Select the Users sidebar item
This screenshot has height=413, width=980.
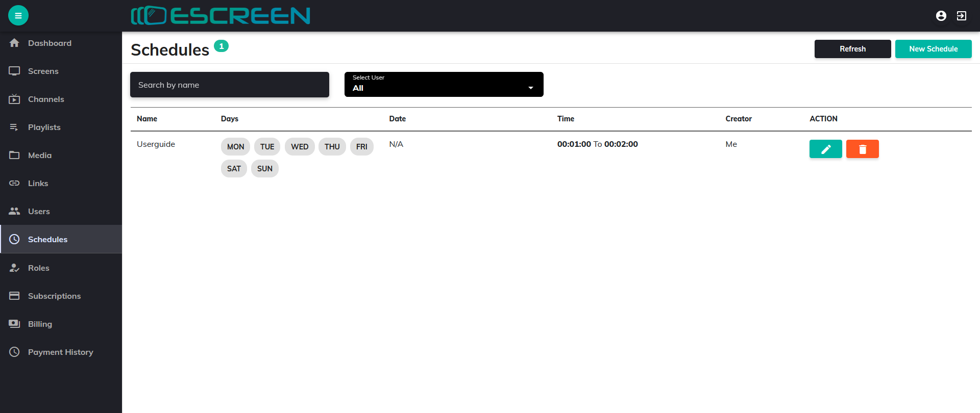(x=39, y=212)
